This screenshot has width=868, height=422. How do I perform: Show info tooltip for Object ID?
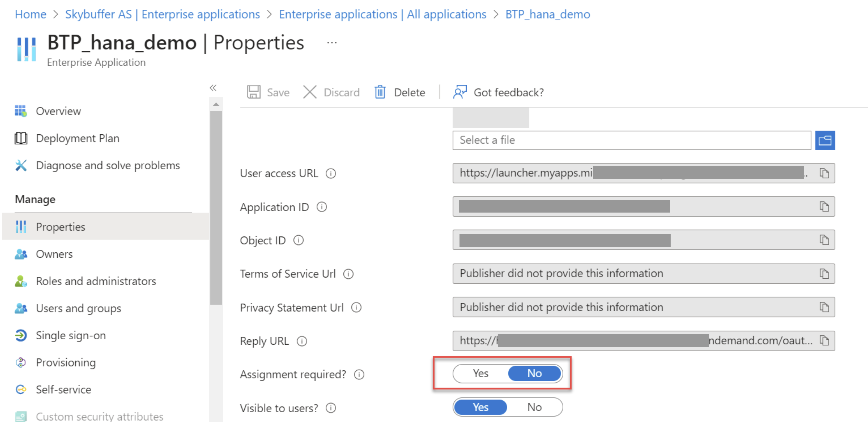tap(298, 240)
